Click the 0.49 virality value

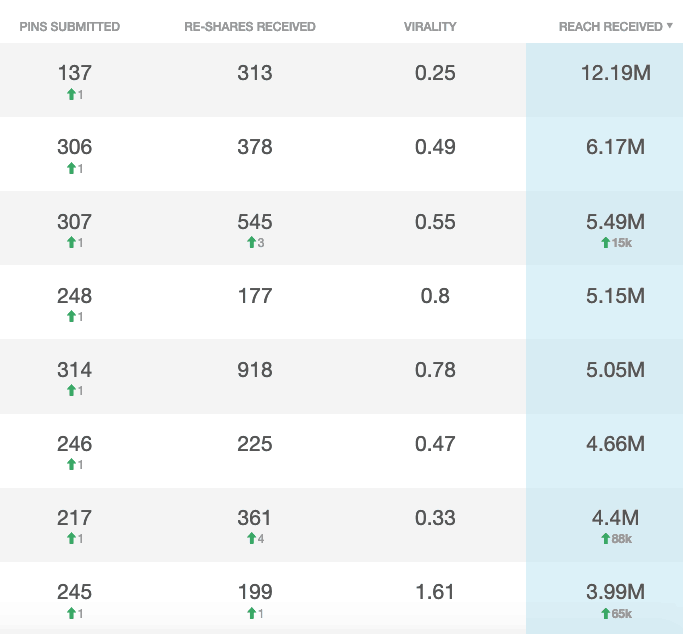coord(435,147)
